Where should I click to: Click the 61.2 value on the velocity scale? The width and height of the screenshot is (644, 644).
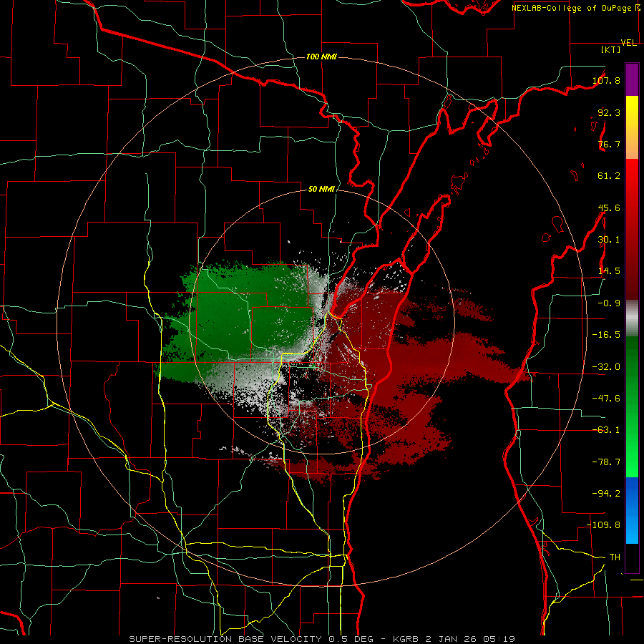click(609, 176)
